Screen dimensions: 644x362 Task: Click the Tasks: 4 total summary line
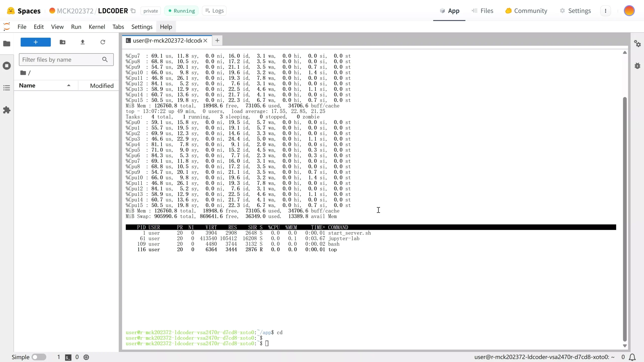tap(223, 117)
